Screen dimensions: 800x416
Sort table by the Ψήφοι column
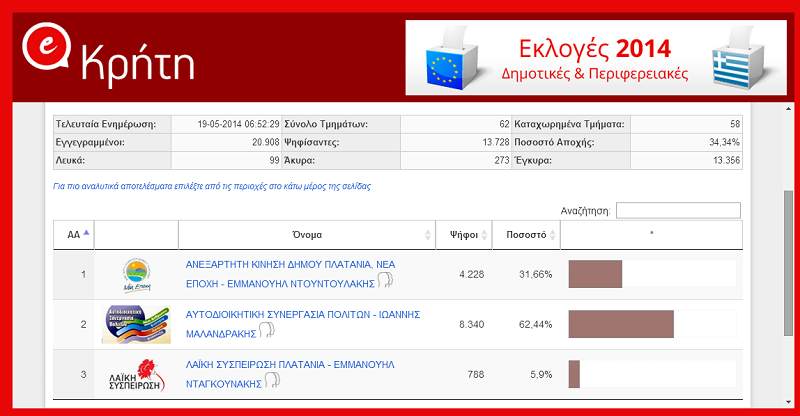coord(464,235)
